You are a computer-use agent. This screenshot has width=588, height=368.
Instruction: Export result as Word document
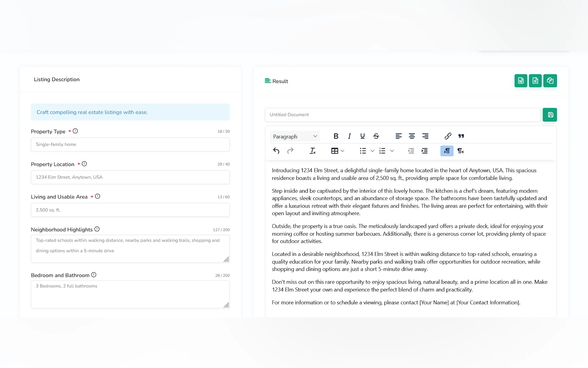(520, 81)
